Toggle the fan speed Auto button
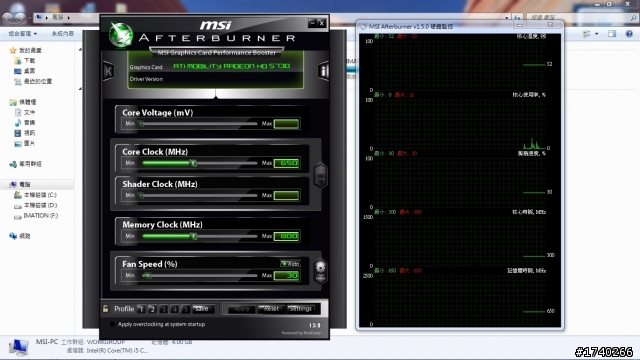The width and height of the screenshot is (640, 360). click(290, 264)
